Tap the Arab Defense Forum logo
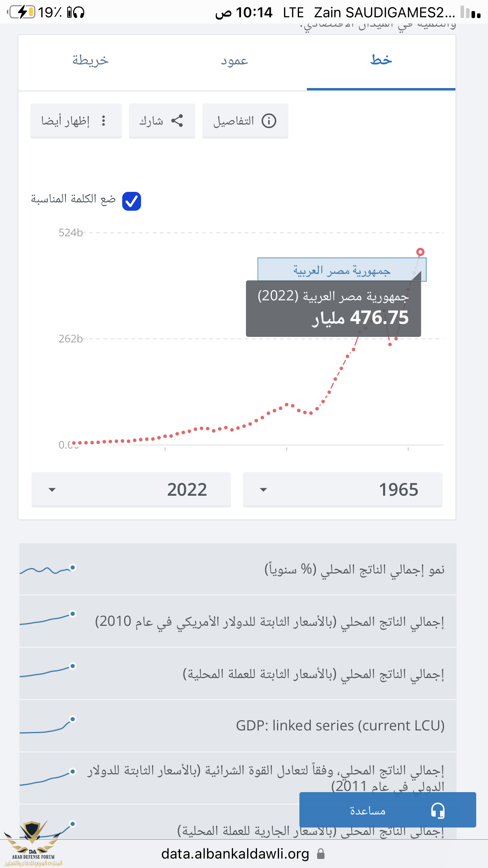Image resolution: width=488 pixels, height=868 pixels. [33, 843]
